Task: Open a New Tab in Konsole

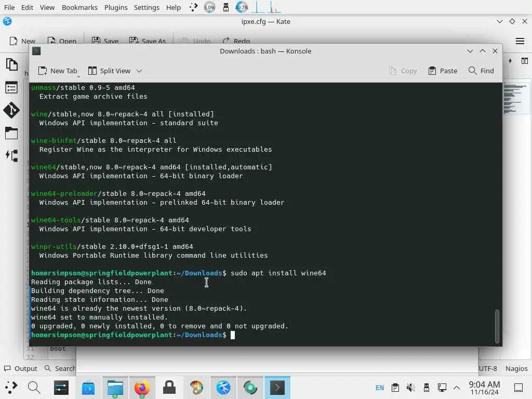Action: (x=58, y=71)
